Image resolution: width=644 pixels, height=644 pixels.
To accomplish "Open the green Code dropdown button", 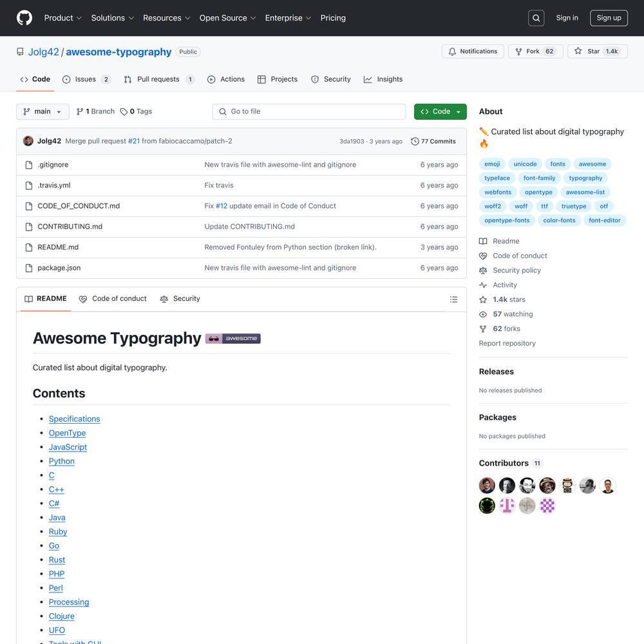I will (x=440, y=111).
